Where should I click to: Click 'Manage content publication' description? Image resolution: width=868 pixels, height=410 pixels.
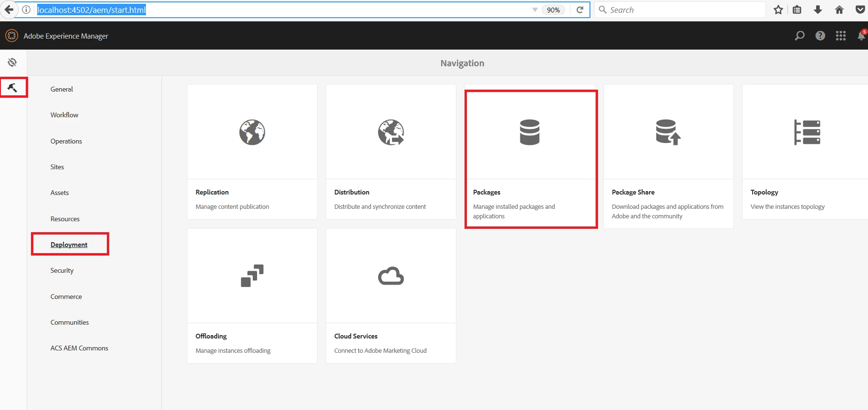click(232, 206)
